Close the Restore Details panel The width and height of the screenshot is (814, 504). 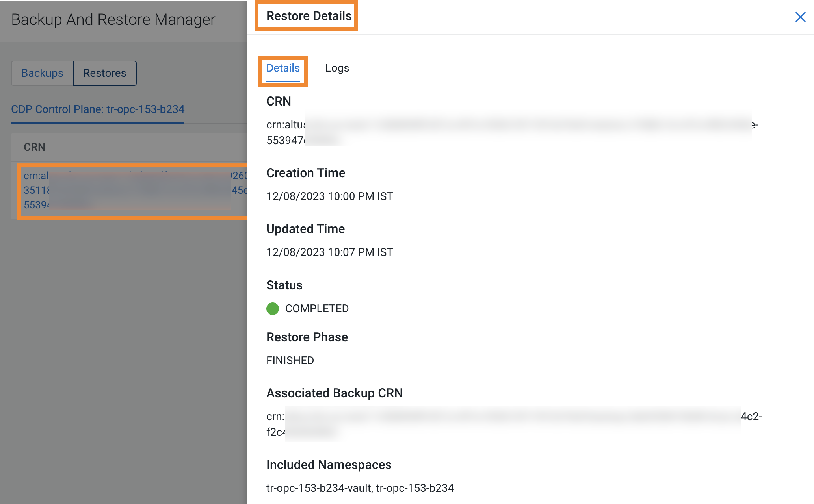[800, 17]
